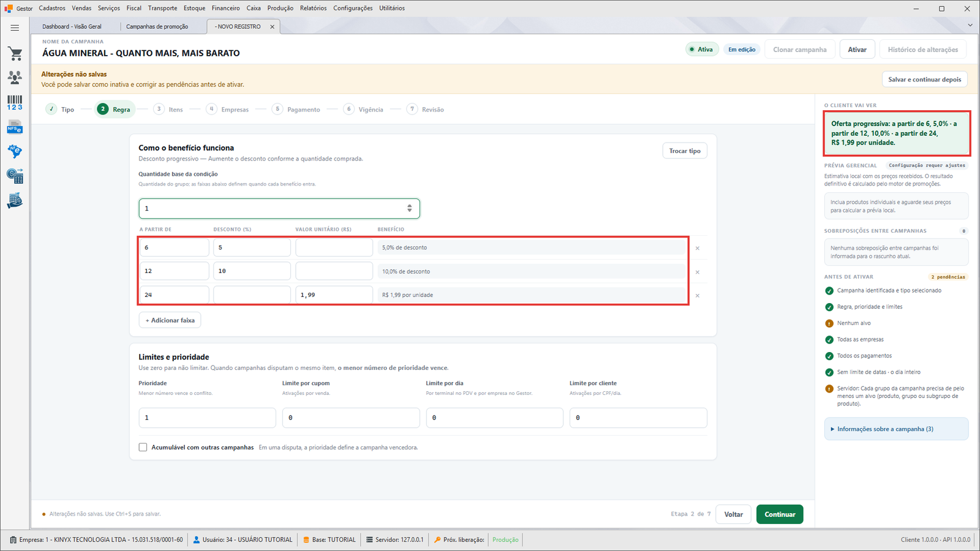This screenshot has height=551, width=980.
Task: Open the shopping cart sales icon
Action: 15,54
